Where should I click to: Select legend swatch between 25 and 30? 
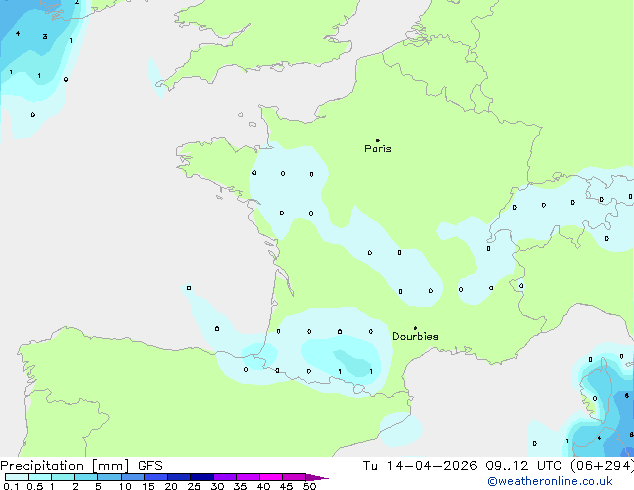coord(202,477)
